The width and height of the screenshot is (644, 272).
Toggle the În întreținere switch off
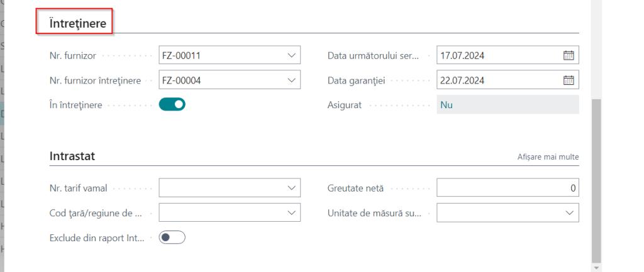point(173,105)
